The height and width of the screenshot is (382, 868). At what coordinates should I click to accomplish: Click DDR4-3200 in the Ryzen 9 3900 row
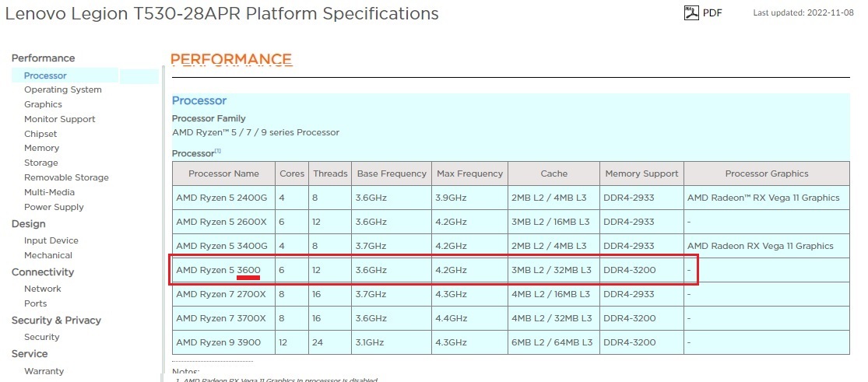pyautogui.click(x=641, y=342)
